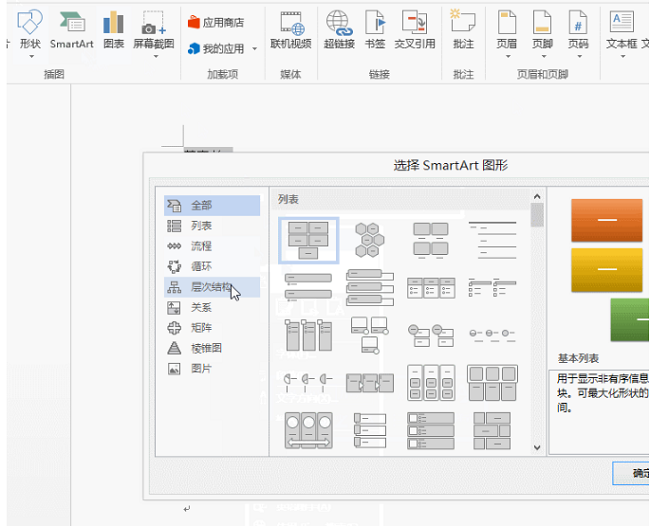Click the orange preview block
This screenshot has height=526, width=650.
[x=607, y=220]
